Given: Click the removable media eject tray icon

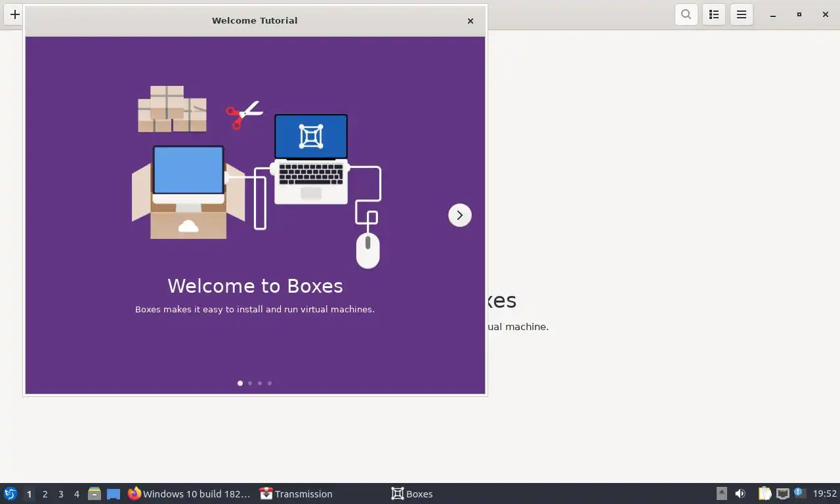Looking at the screenshot, I should click(x=722, y=493).
